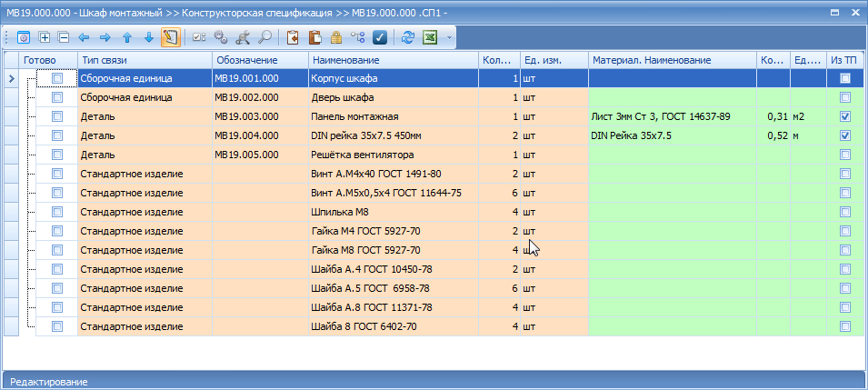Click the clipboard with arrow icon
The width and height of the screenshot is (868, 390).
coord(293,37)
